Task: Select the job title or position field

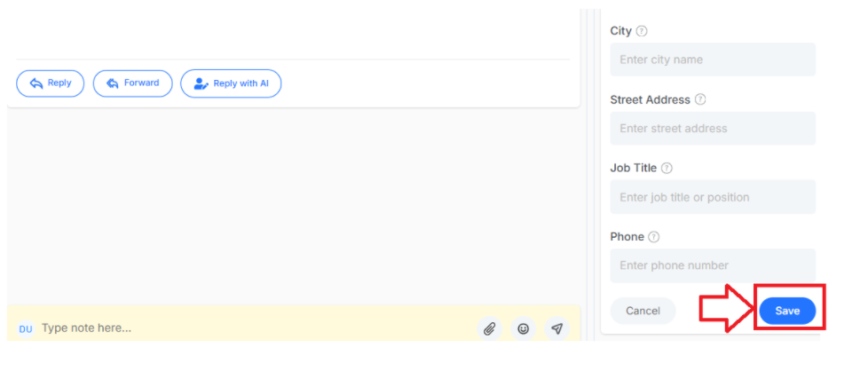Action: (713, 197)
